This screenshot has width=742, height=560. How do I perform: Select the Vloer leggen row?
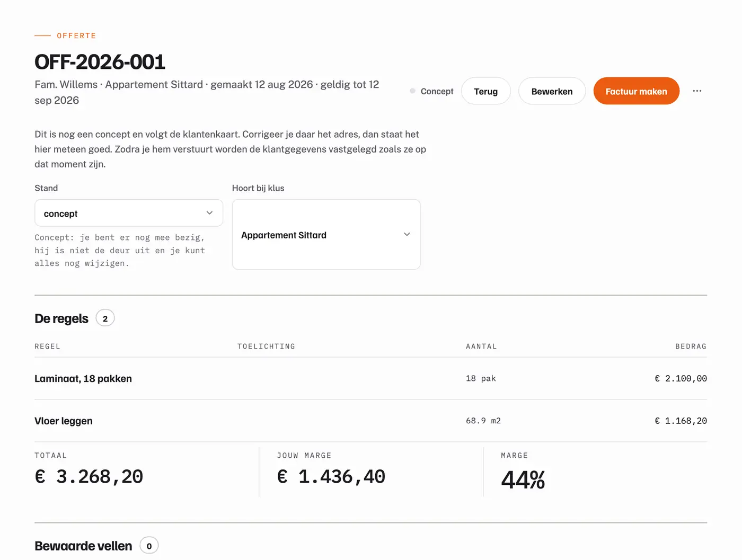[370, 421]
